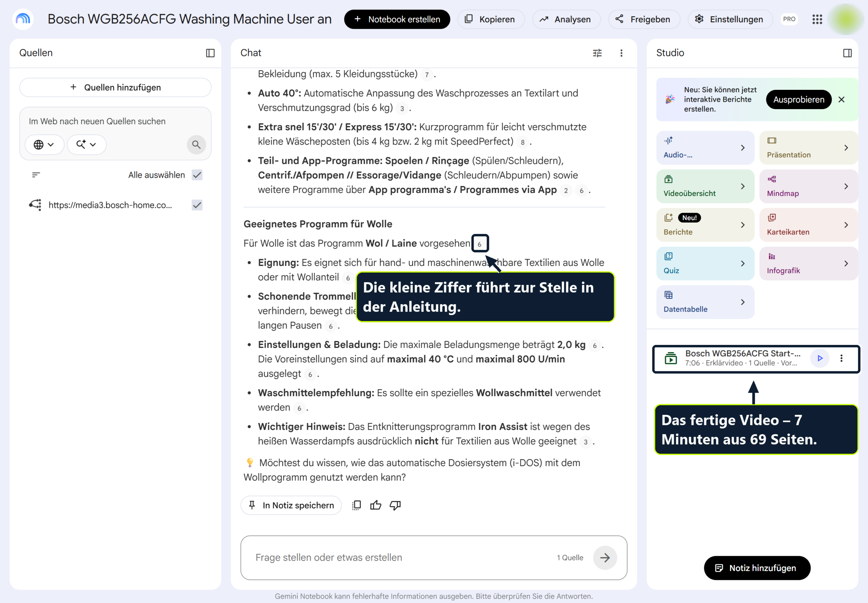This screenshot has height=603, width=868.
Task: Open the Berichte tile
Action: click(x=705, y=225)
